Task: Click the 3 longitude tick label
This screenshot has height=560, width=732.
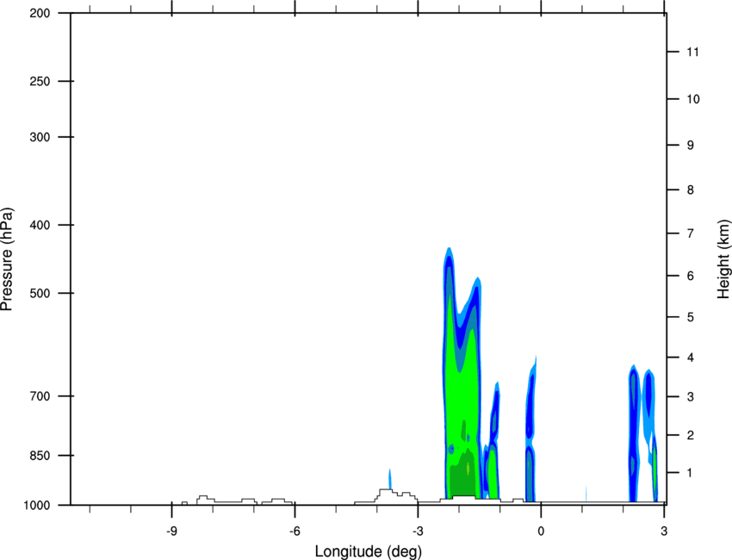Action: [664, 531]
